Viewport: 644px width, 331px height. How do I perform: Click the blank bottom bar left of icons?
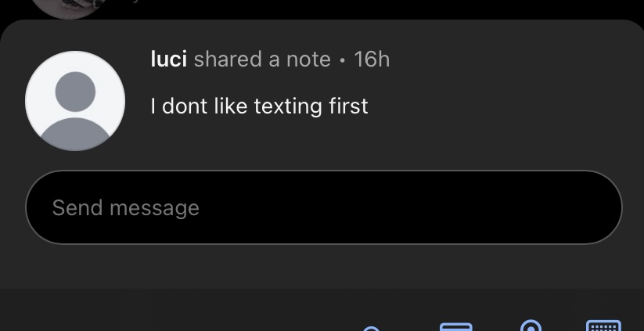click(x=157, y=313)
